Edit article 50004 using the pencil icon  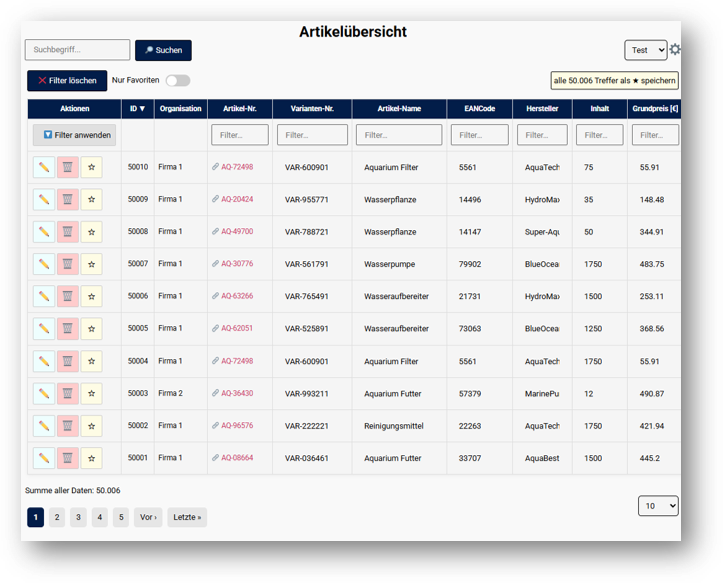[x=44, y=361]
